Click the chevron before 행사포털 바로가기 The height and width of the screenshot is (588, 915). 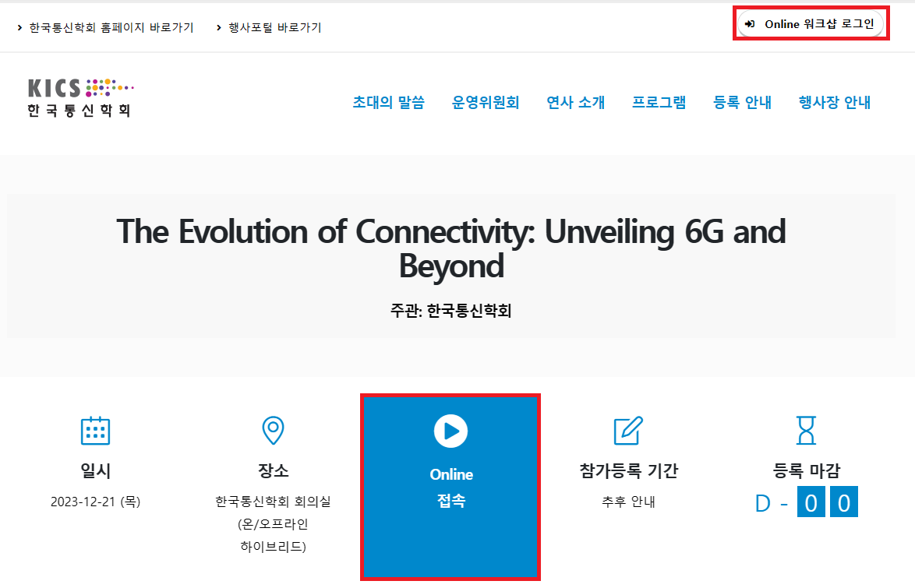coord(219,28)
